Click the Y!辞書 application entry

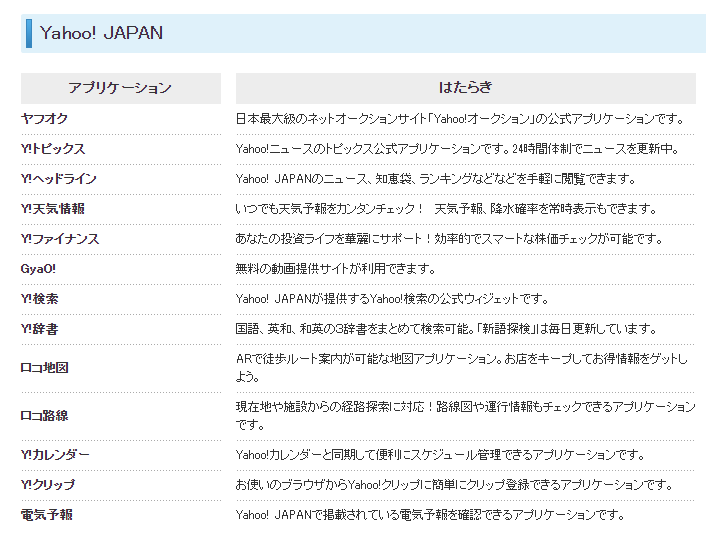40,329
